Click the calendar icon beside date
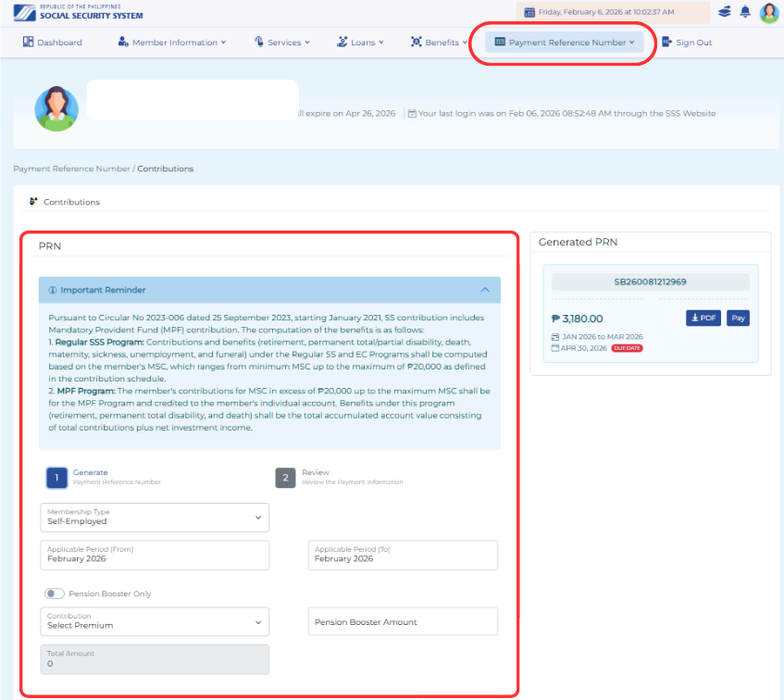This screenshot has height=700, width=784. point(529,13)
